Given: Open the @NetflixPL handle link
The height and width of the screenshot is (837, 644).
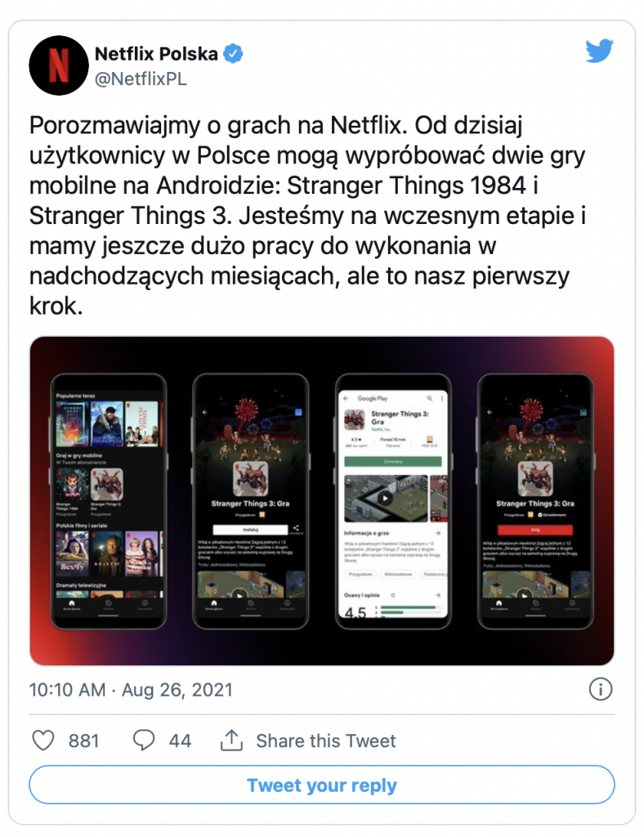Looking at the screenshot, I should tap(141, 79).
